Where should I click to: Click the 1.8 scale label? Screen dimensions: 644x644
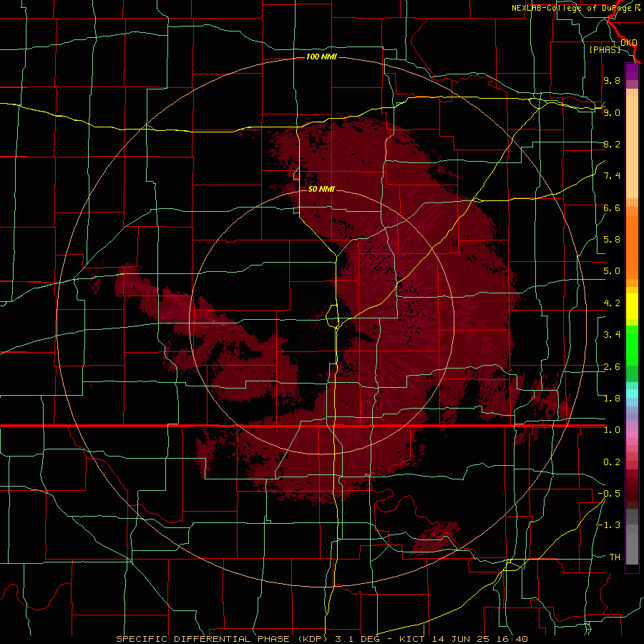pyautogui.click(x=612, y=399)
